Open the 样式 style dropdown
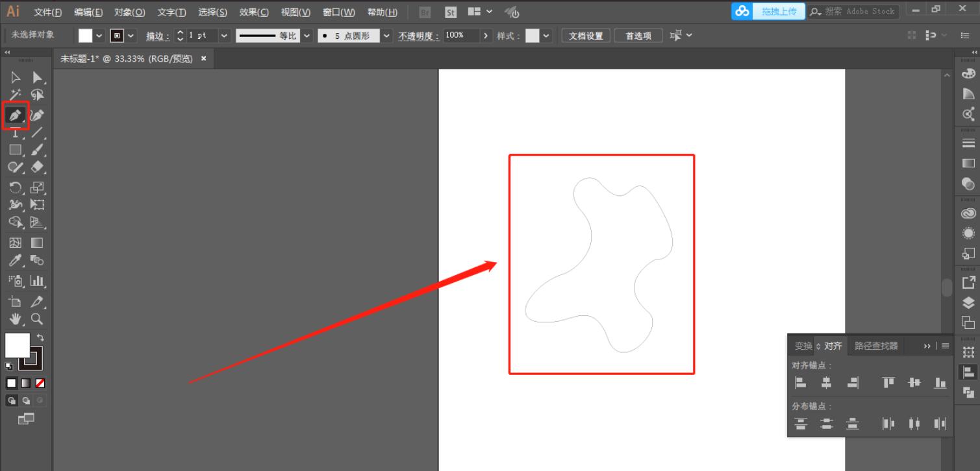The height and width of the screenshot is (471, 980). pos(546,36)
